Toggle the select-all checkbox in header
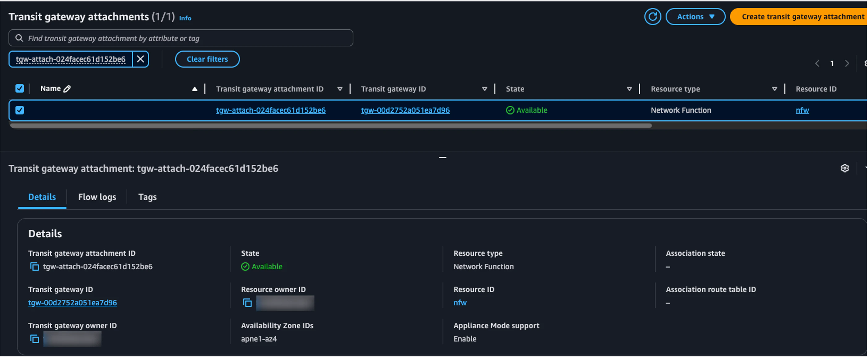This screenshot has height=357, width=868. (19, 89)
